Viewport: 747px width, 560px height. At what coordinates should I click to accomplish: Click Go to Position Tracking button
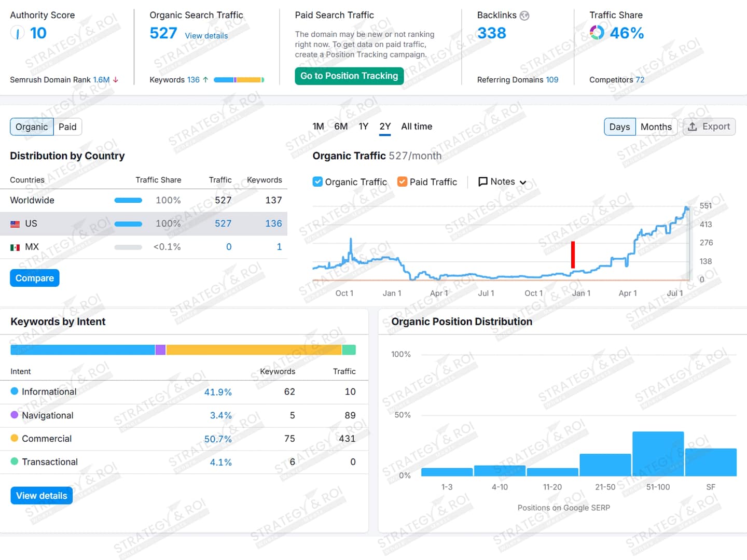coord(349,76)
